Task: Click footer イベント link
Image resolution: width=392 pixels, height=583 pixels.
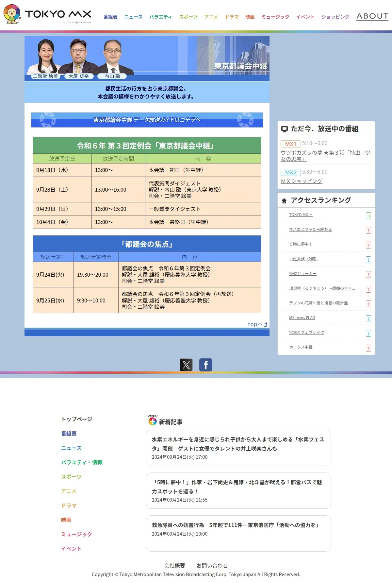Action: pos(71,549)
